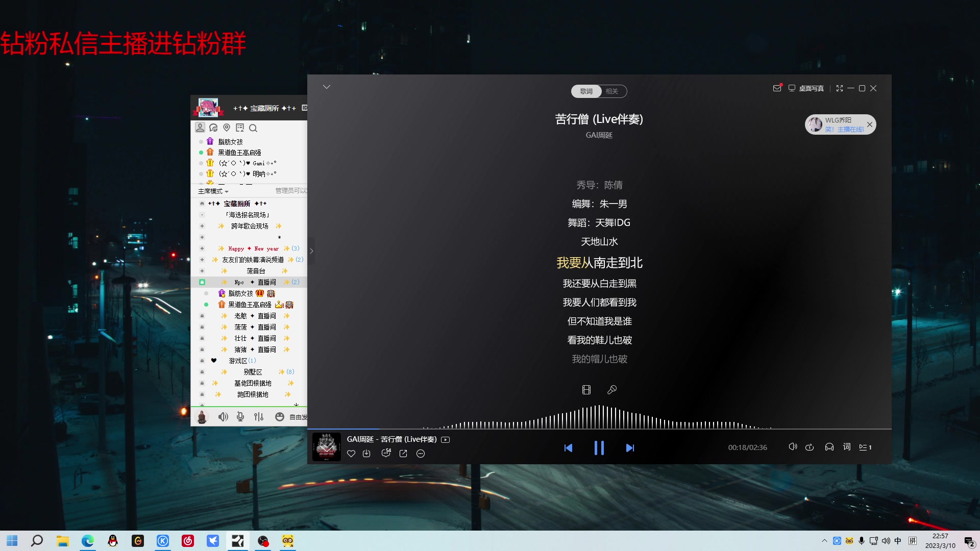
Task: Collapse the lyrics page with the top-left chevron
Action: (x=327, y=87)
